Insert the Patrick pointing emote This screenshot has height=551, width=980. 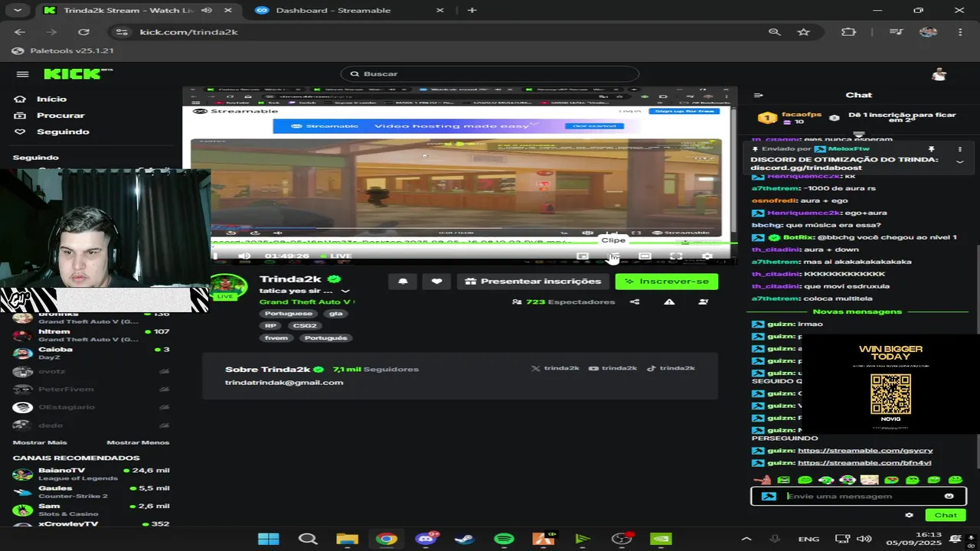click(x=762, y=480)
